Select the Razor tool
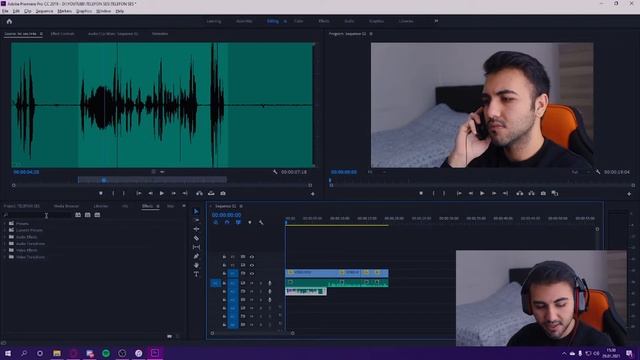This screenshot has height=360, width=640. pyautogui.click(x=196, y=238)
